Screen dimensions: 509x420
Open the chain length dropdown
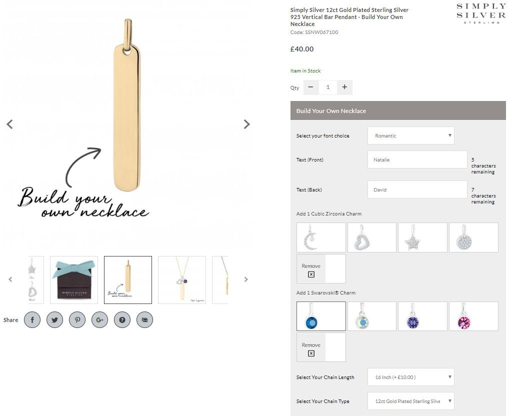click(x=410, y=377)
